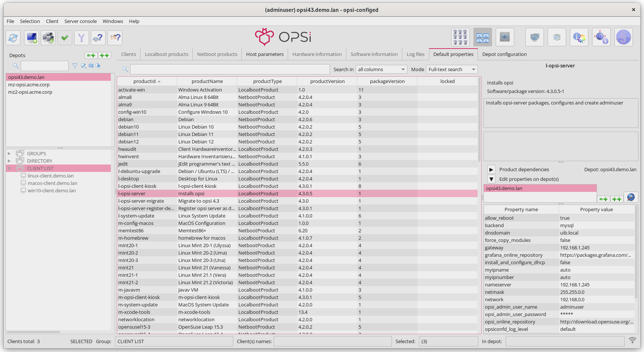Viewport: 644px width, 352px height.
Task: Click the server configuration monitor icon
Action: [505, 37]
